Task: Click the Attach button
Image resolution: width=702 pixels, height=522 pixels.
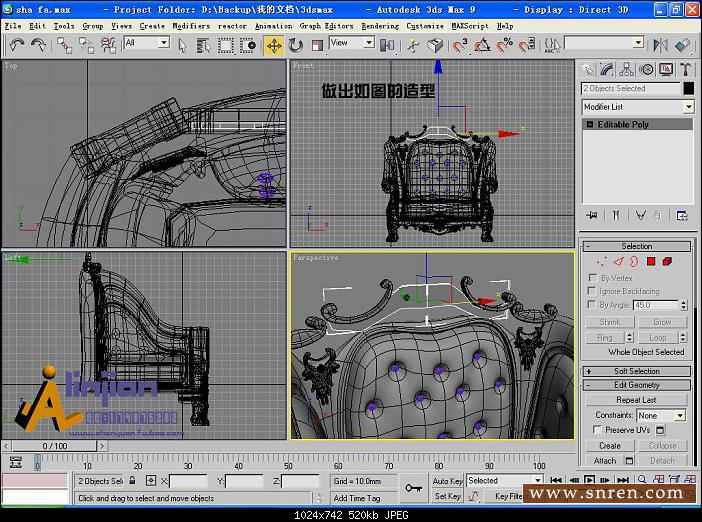Action: tap(605, 460)
